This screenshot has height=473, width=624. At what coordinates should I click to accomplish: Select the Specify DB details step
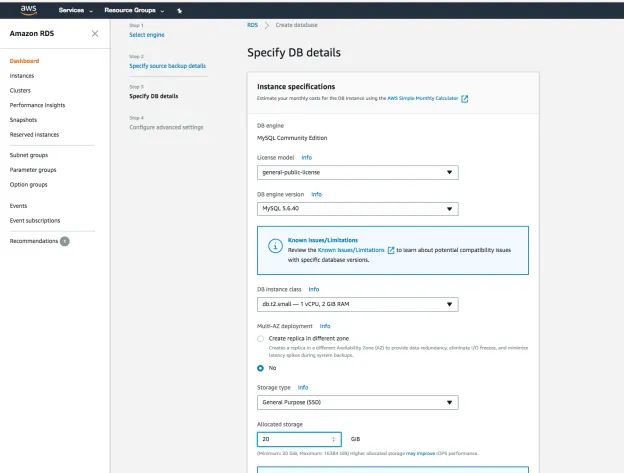pyautogui.click(x=154, y=96)
